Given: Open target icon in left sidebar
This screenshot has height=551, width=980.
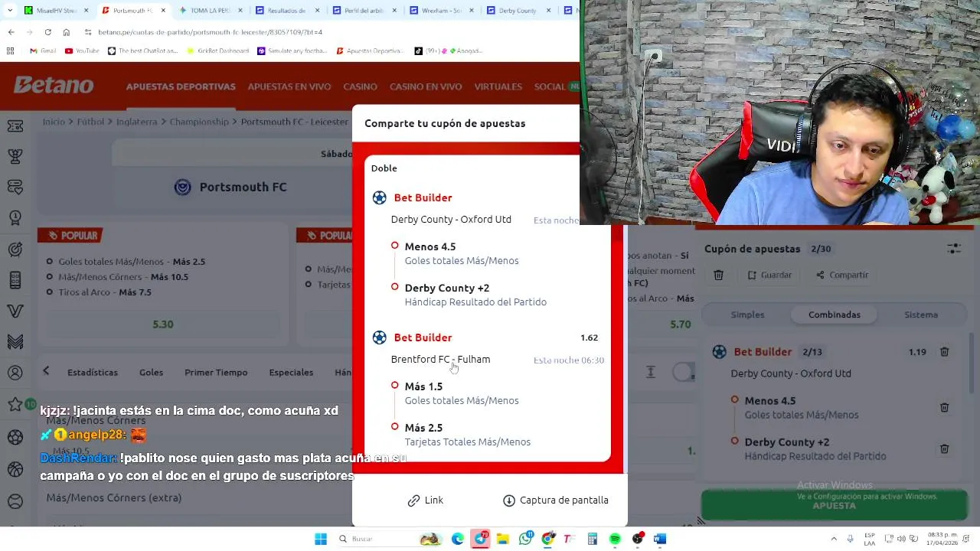Looking at the screenshot, I should tap(15, 249).
